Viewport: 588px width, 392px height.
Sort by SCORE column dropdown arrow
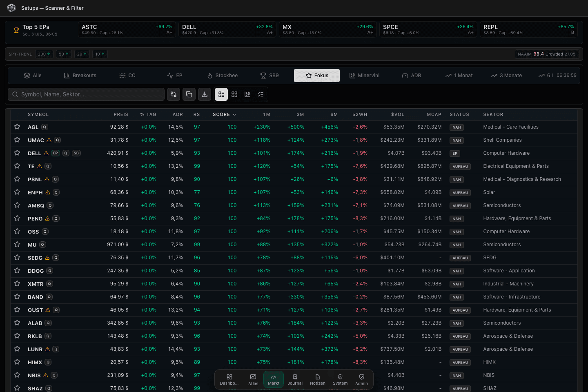point(234,115)
